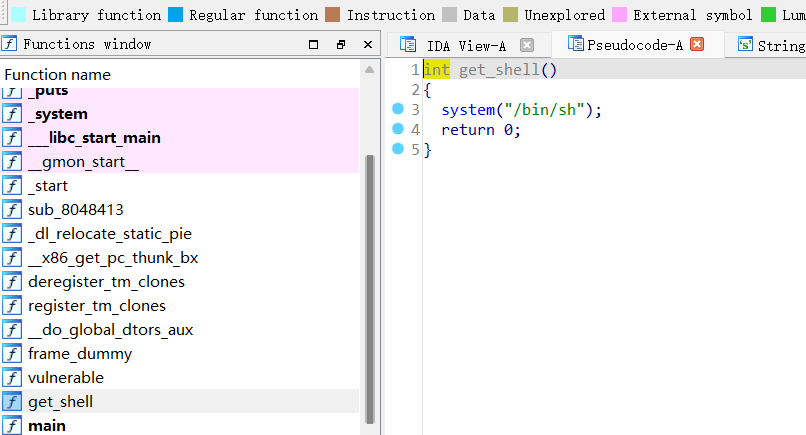Click the Data color swatch

pos(449,14)
